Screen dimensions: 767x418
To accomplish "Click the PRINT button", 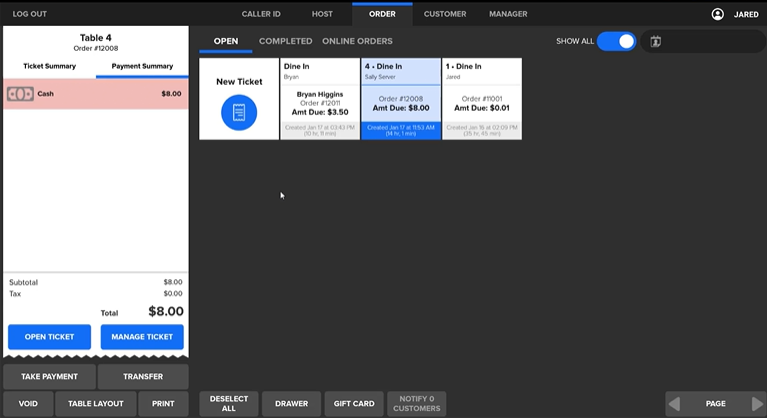I will (x=163, y=404).
